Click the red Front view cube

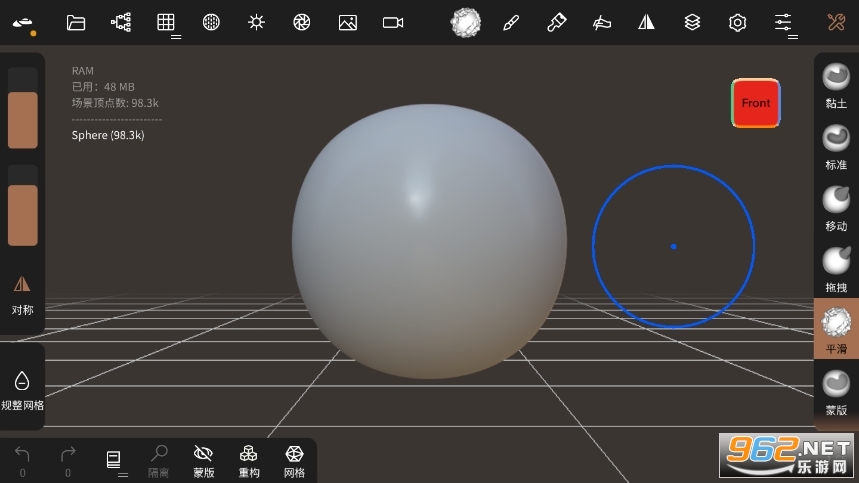click(755, 103)
